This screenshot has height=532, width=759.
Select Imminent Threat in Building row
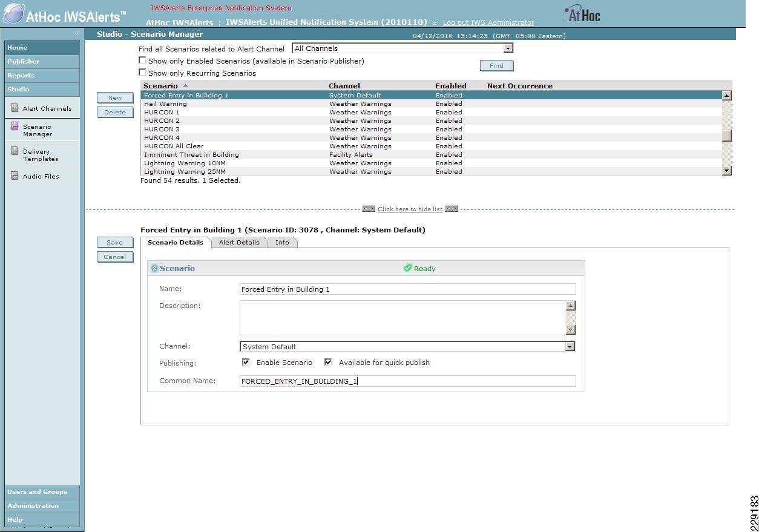tap(432, 154)
